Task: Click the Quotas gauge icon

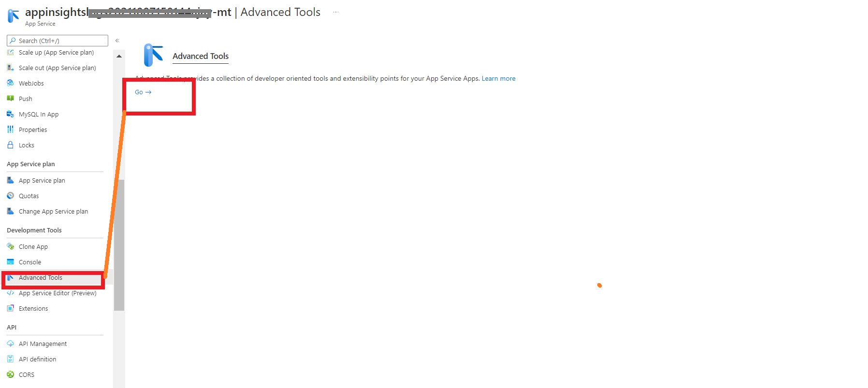Action: [x=10, y=196]
